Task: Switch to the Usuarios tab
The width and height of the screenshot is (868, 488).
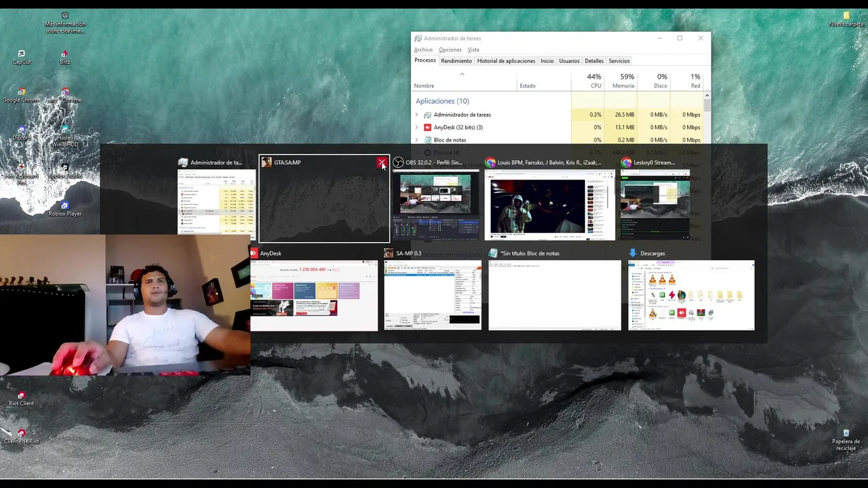Action: coord(570,61)
